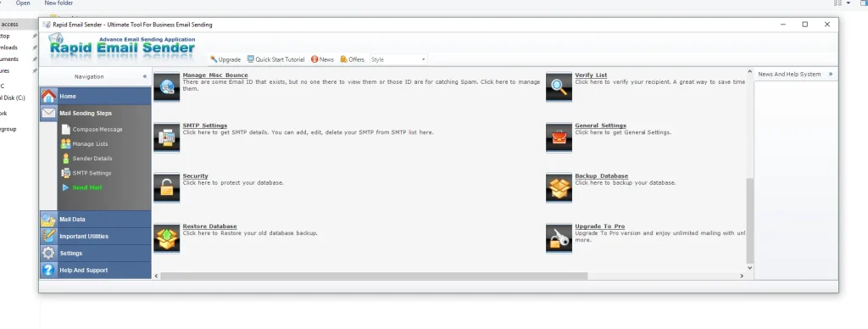
Task: Select SMTP Settings step in sidebar
Action: click(92, 173)
